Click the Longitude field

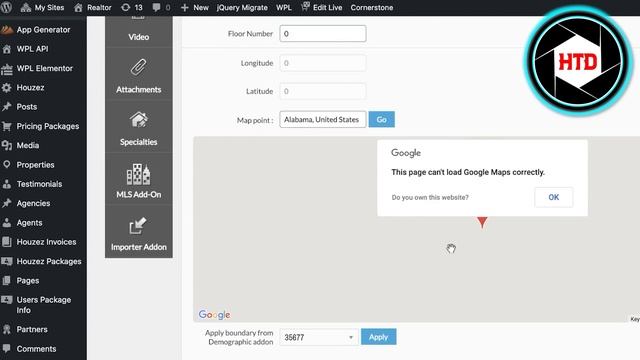(x=323, y=63)
